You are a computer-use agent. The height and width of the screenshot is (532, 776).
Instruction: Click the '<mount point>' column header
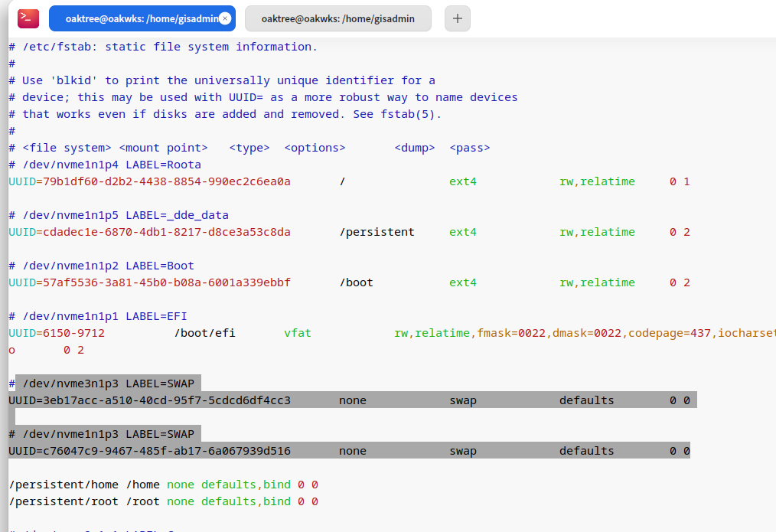[163, 148]
